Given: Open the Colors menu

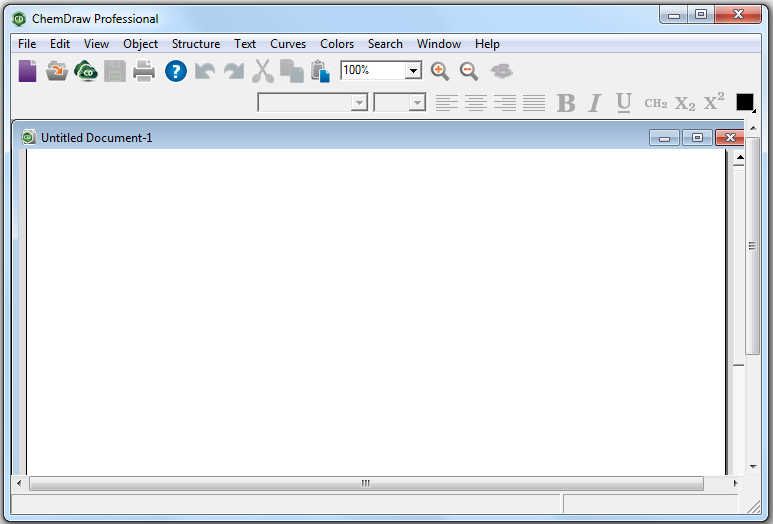Looking at the screenshot, I should (337, 44).
